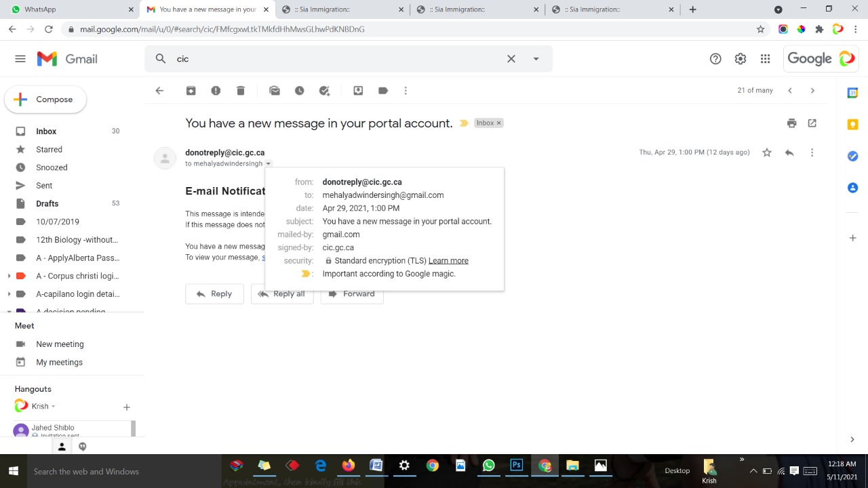Print the email conversation
Image resolution: width=868 pixels, height=488 pixels.
pos(791,123)
